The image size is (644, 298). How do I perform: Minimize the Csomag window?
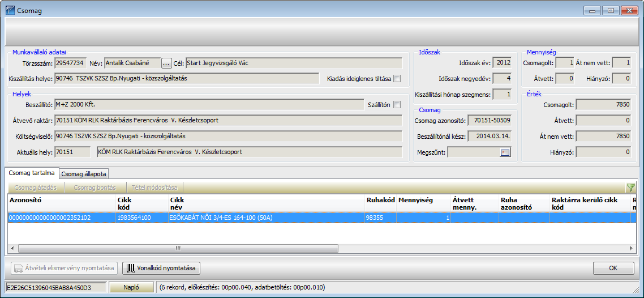[x=594, y=11]
